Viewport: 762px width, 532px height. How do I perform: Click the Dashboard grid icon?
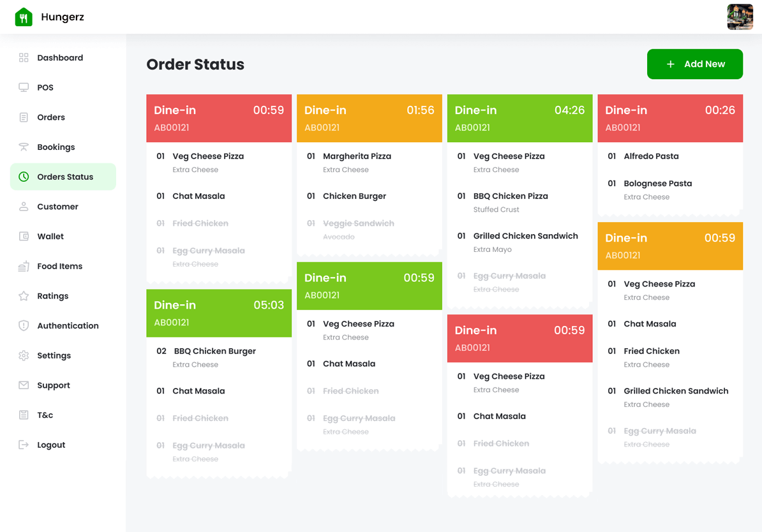[x=24, y=58]
